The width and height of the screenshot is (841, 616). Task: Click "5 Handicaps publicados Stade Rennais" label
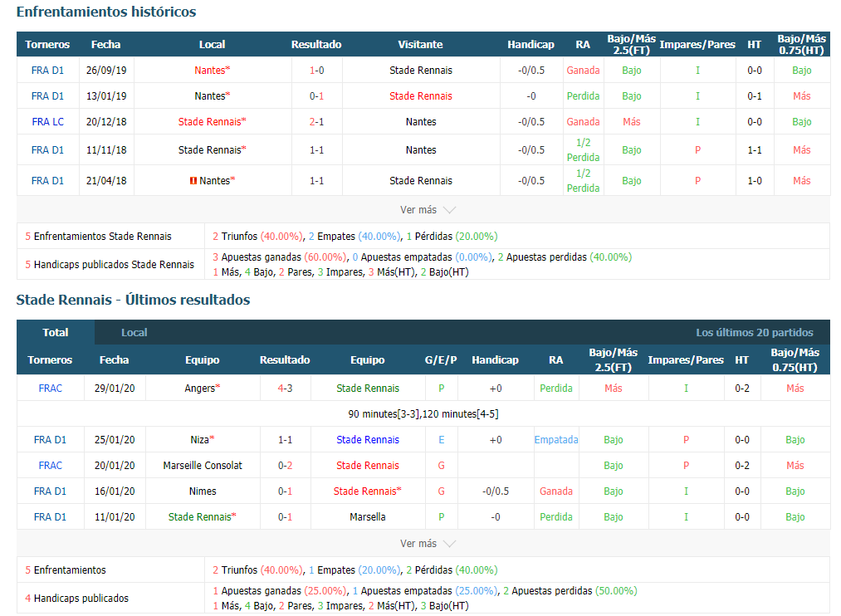pyautogui.click(x=110, y=264)
